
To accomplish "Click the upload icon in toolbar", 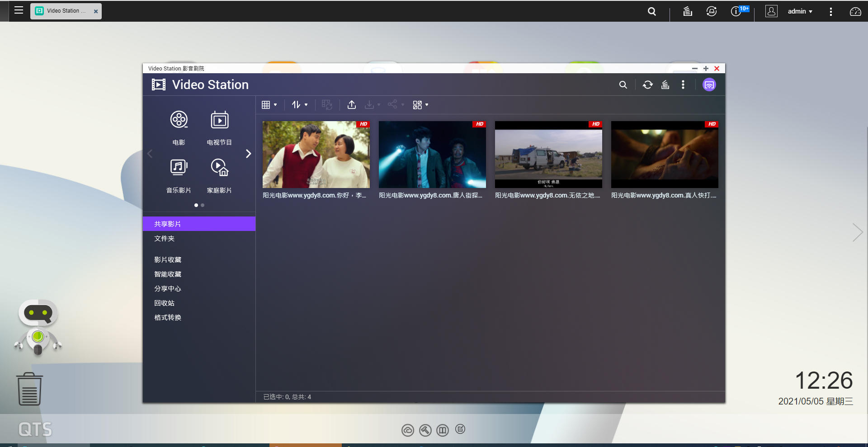I will click(351, 105).
